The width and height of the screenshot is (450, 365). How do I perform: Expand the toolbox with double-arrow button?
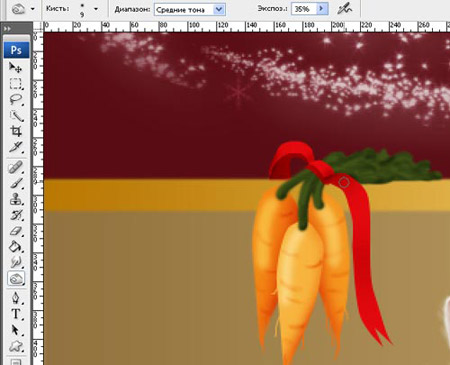point(7,29)
